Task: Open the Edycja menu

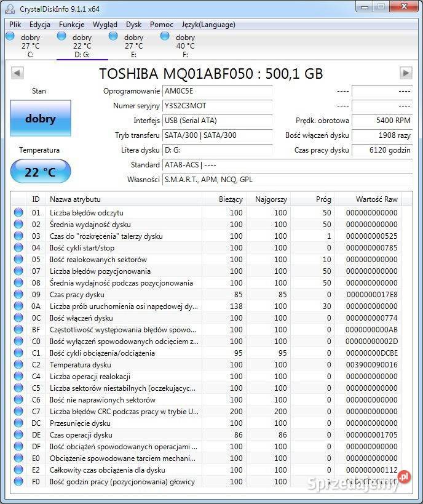Action: [x=40, y=25]
